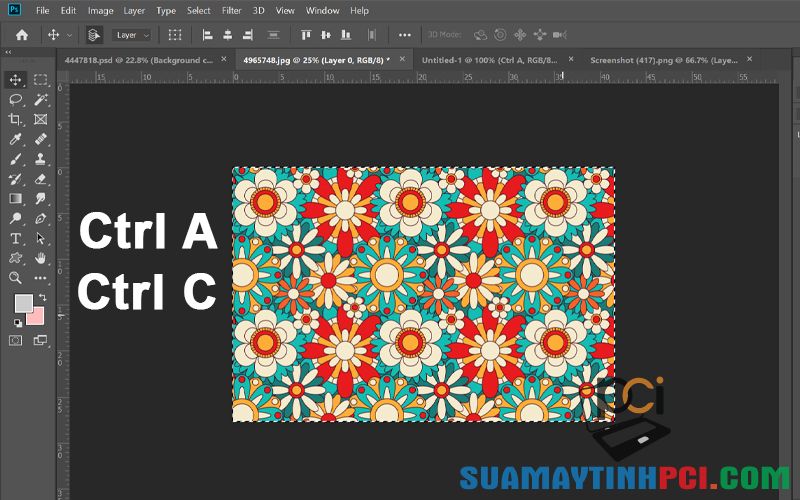
Task: Select the Rectangular Marquee tool
Action: (40, 80)
